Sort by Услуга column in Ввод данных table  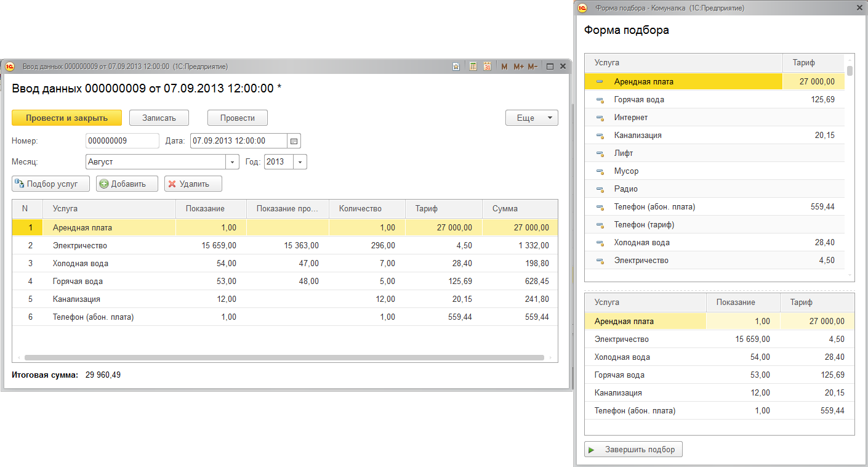110,209
